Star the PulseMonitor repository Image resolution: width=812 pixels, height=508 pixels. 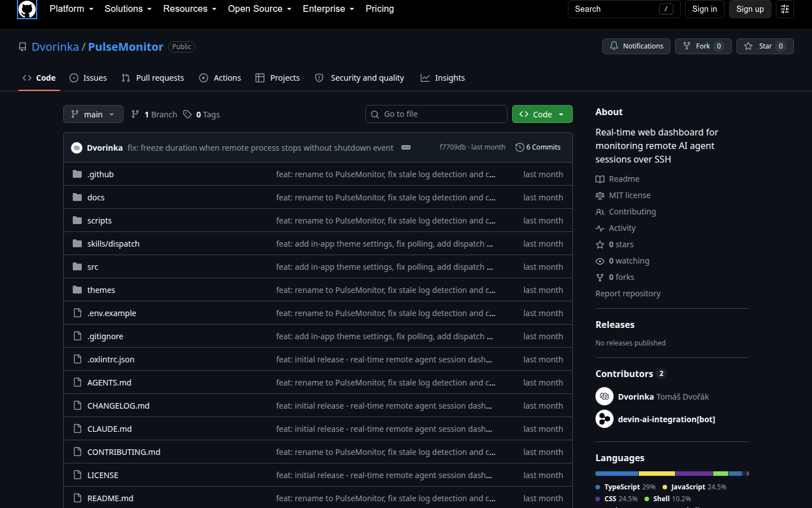tap(765, 46)
